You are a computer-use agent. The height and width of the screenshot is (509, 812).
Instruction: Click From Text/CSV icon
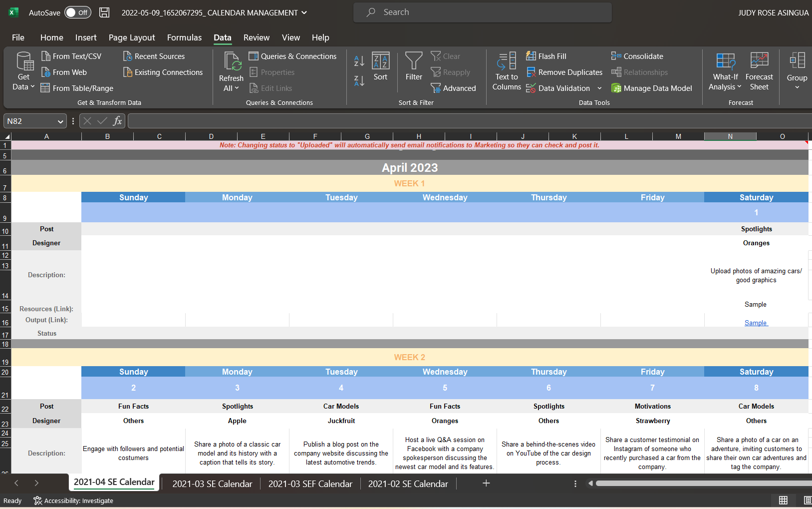(x=45, y=56)
